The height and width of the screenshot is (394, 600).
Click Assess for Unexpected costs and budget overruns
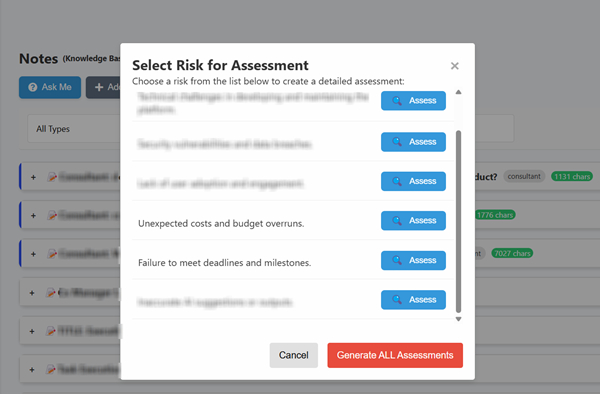click(x=413, y=221)
